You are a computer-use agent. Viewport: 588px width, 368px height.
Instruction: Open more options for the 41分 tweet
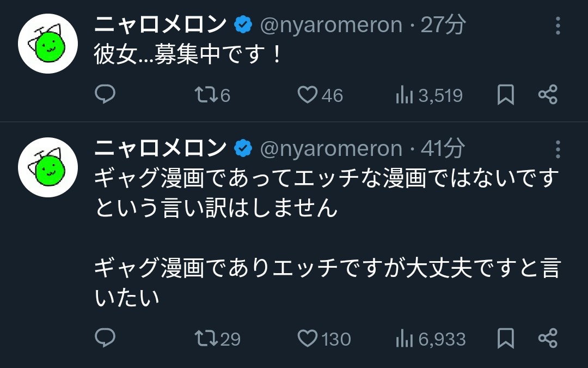pyautogui.click(x=558, y=149)
